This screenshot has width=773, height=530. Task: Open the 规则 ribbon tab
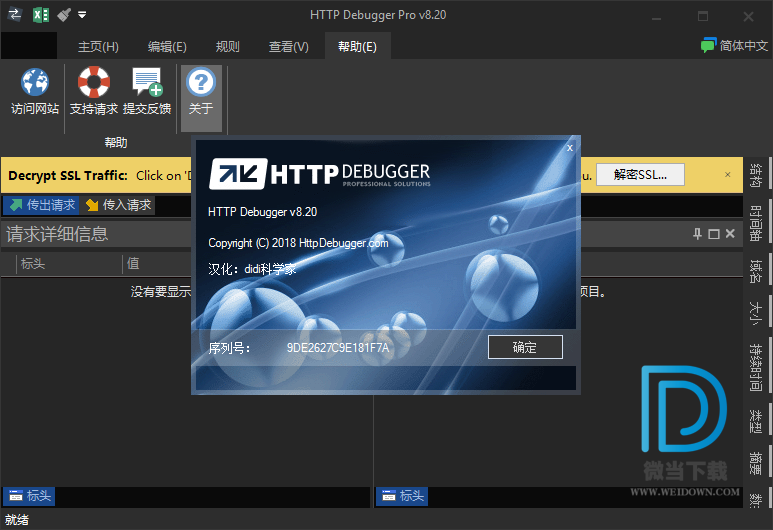click(227, 46)
